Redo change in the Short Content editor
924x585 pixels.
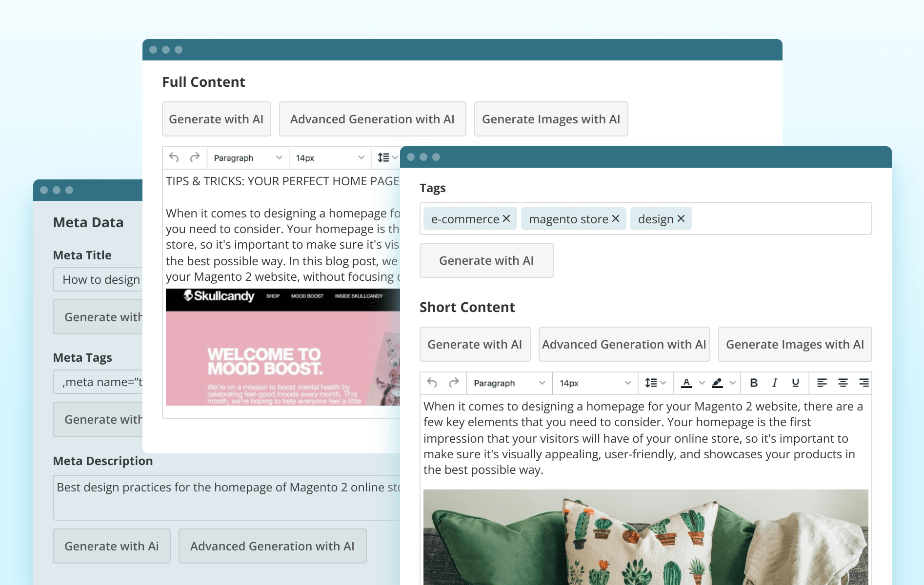[x=455, y=383]
